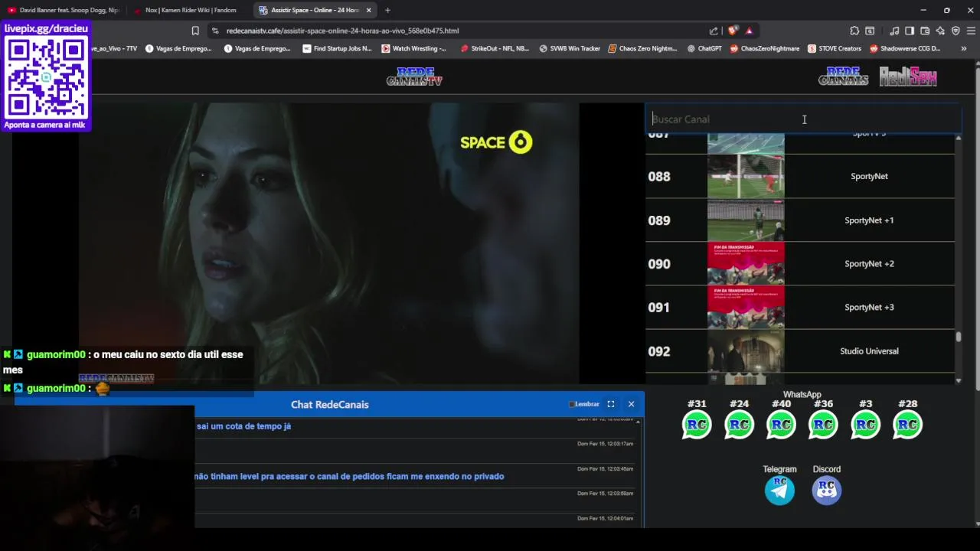Open WhatsApp group #31 icon
This screenshot has width=980, height=551.
[x=697, y=425]
